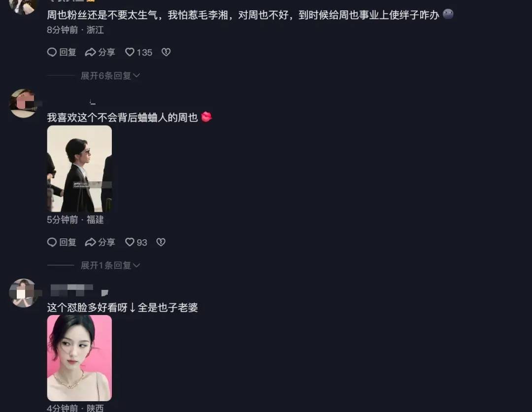
Task: Click the 分享 text under the 浙江 comment
Action: point(106,52)
